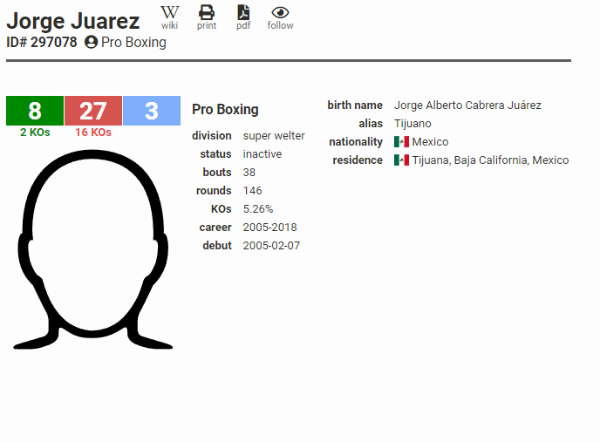Open the Wikipedia wiki icon
Viewport: 600px width, 442px height.
coord(170,13)
